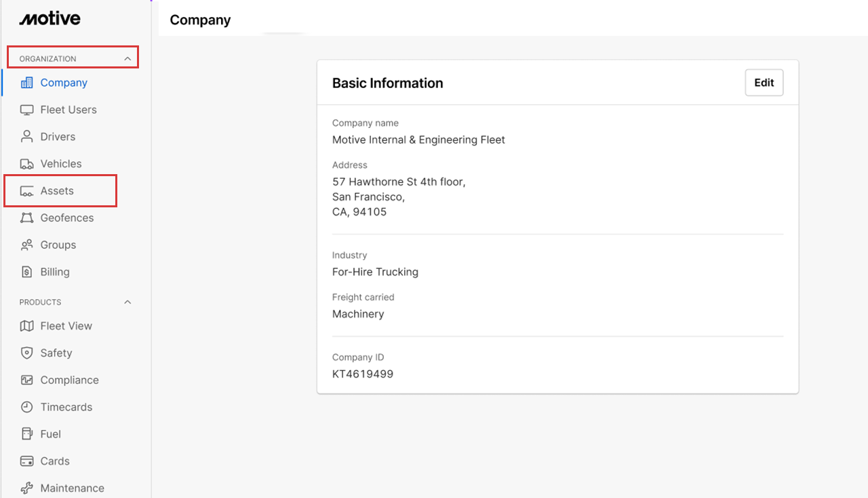Click the Company ID value KT4619499
Screen dimensions: 868x498
363,374
